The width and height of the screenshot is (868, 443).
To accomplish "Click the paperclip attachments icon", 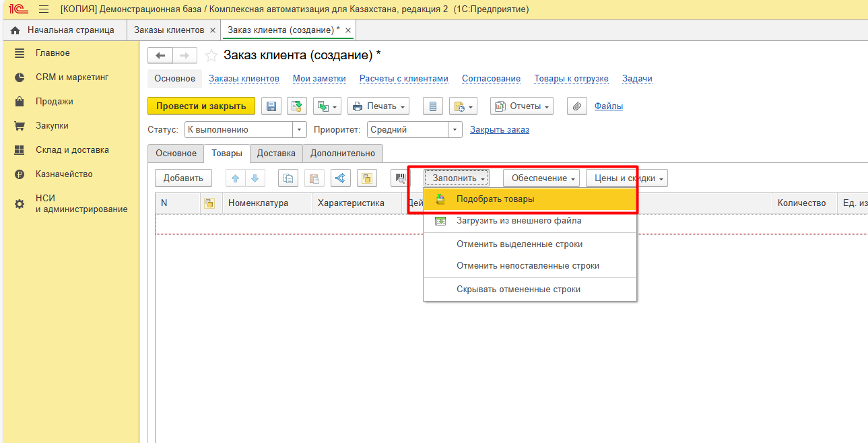I will pos(576,106).
